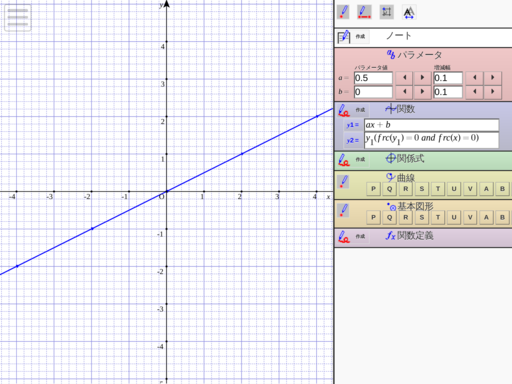512x384 pixels.
Task: Increase the step size for parameter a
Action: point(493,78)
